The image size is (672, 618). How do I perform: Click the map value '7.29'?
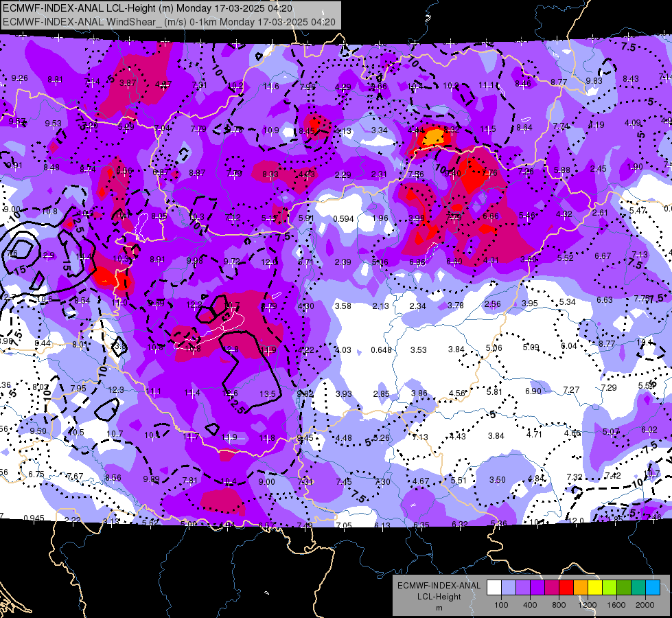tap(609, 388)
